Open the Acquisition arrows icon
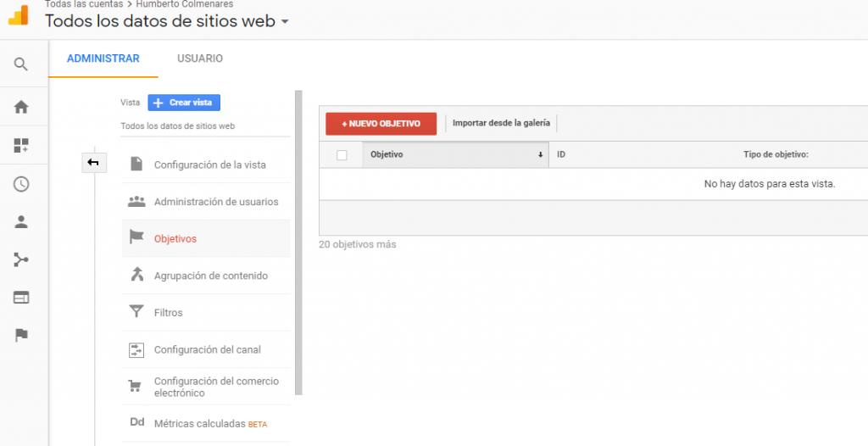Screen dimensions: 868x446 [21, 259]
